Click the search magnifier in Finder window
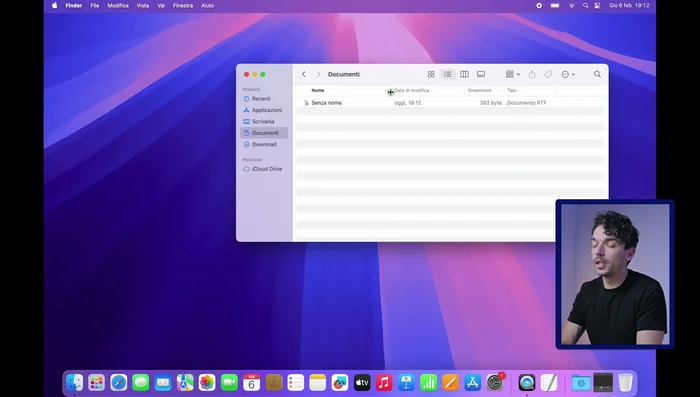The image size is (700, 397). pyautogui.click(x=597, y=74)
